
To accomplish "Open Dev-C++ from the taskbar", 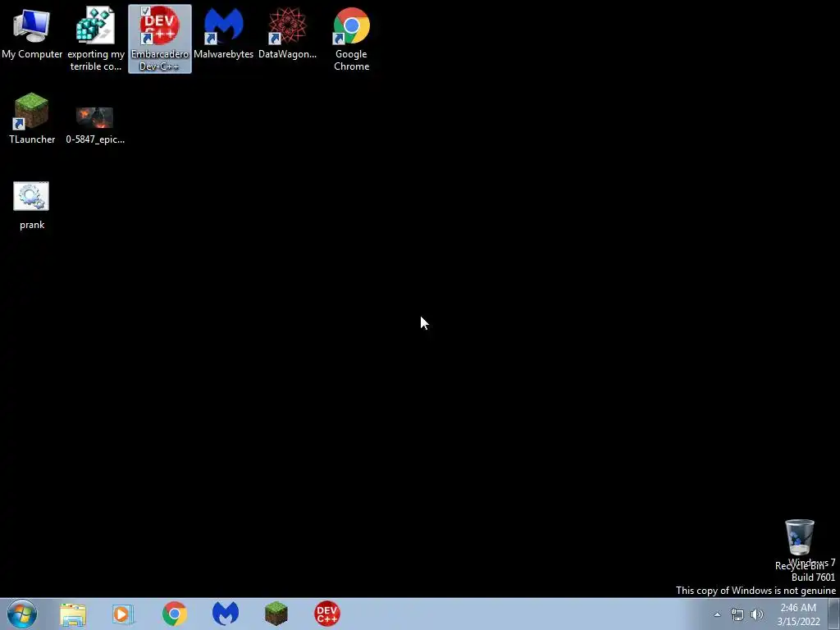I will pos(326,614).
